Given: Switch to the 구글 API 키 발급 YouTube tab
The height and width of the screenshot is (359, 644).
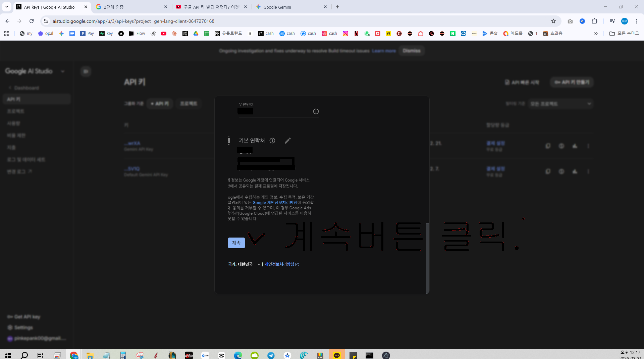Looking at the screenshot, I should click(x=211, y=7).
